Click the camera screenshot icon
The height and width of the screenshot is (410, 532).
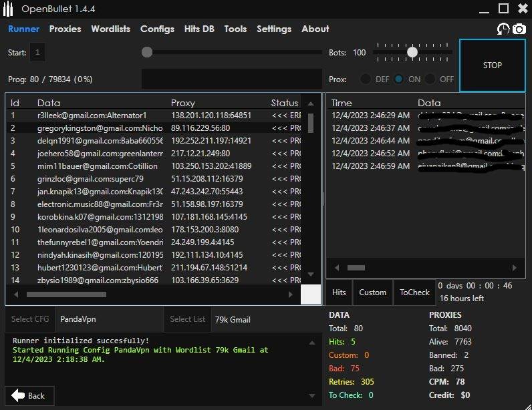tap(519, 29)
